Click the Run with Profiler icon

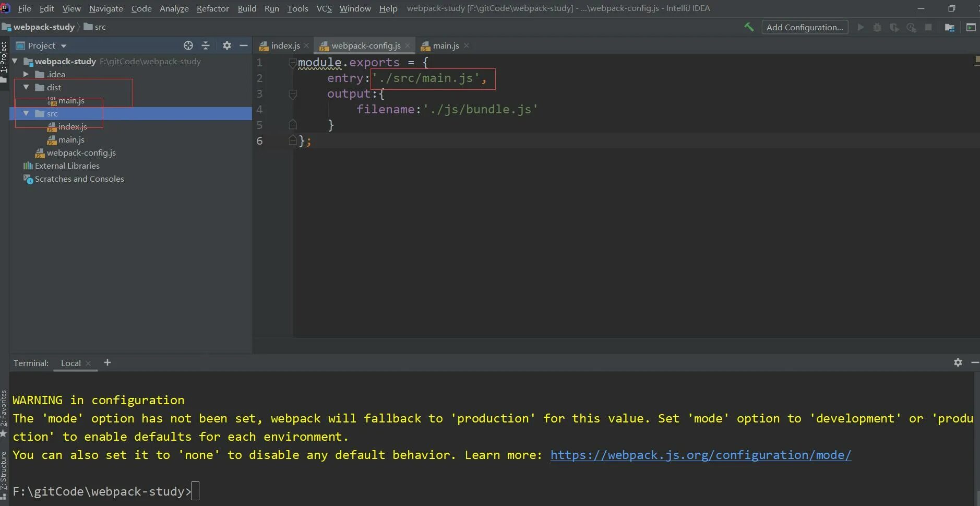(x=911, y=27)
